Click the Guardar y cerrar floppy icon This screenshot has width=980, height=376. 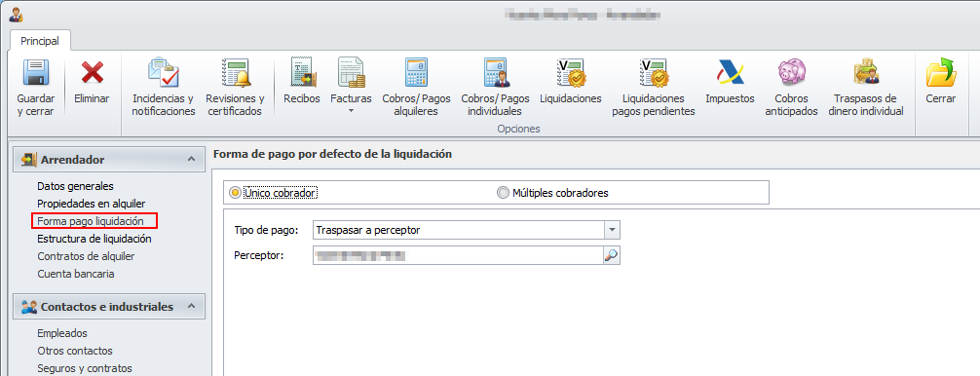[x=36, y=72]
